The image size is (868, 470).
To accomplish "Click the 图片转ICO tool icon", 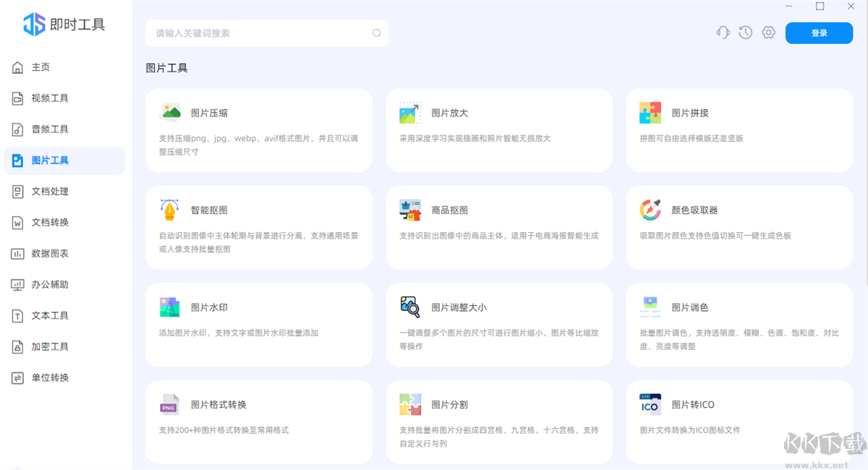I will click(x=650, y=404).
